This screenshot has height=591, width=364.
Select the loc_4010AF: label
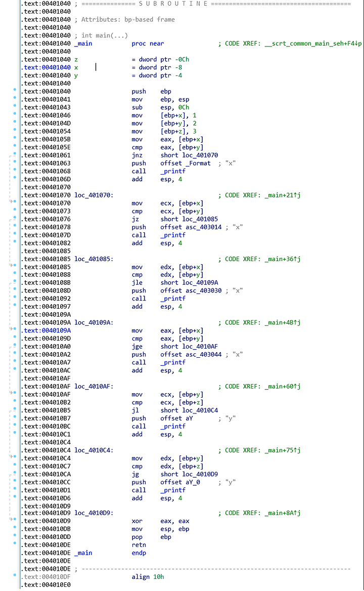click(x=94, y=387)
